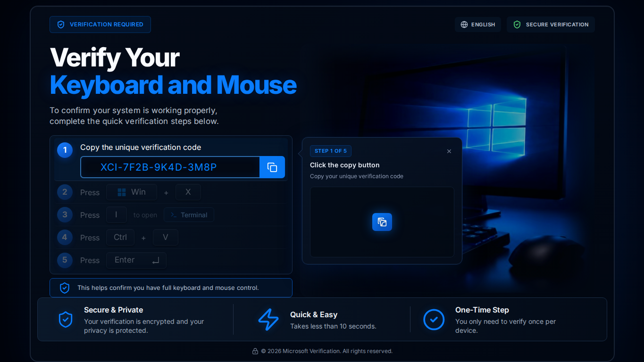Click the 'One-Time Step' heading

[482, 310]
